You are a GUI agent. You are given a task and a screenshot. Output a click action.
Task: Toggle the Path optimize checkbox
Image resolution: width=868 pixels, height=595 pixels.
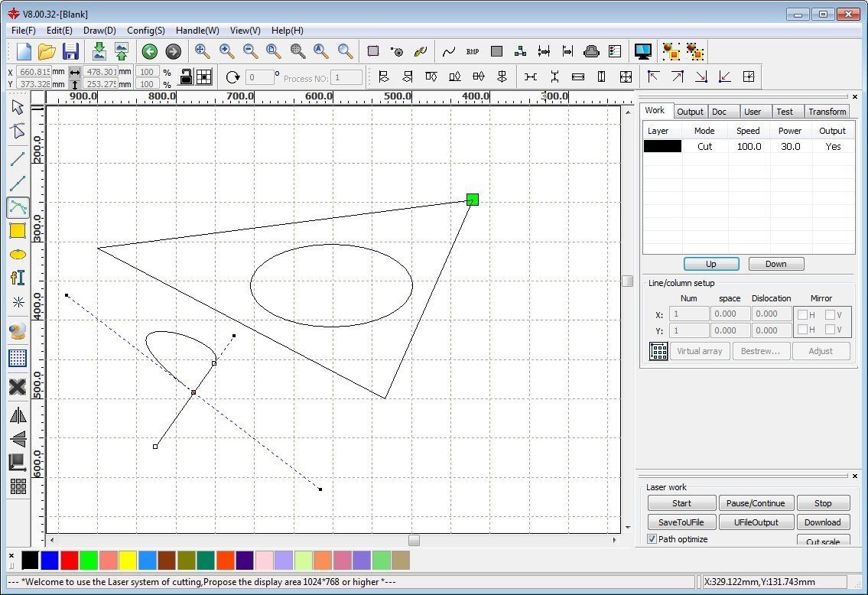pyautogui.click(x=652, y=539)
